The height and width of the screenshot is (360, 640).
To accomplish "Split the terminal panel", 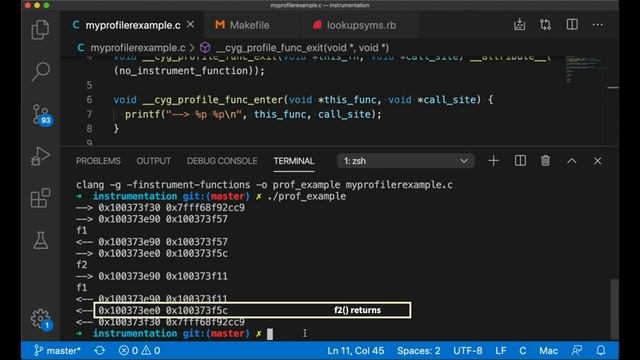I will [x=520, y=161].
